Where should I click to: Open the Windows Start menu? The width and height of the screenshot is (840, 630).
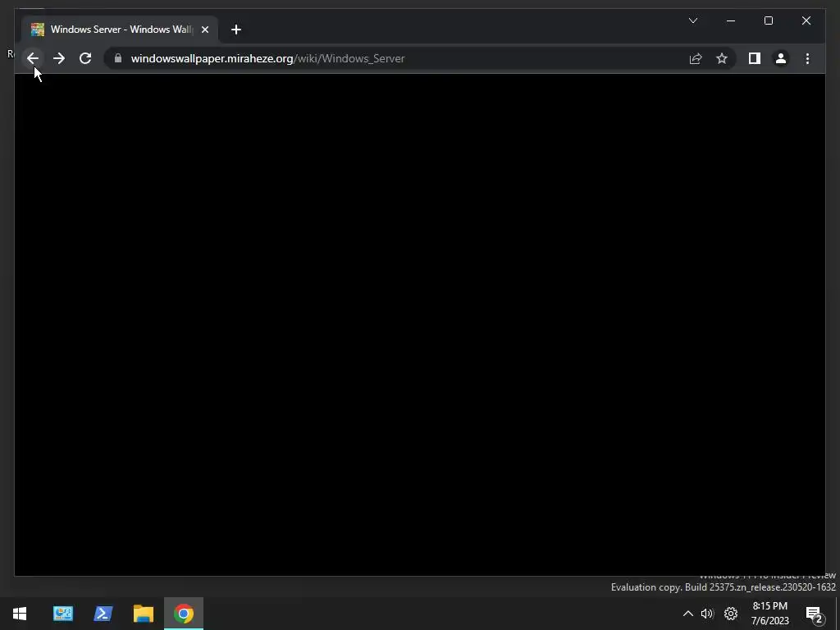(20, 614)
